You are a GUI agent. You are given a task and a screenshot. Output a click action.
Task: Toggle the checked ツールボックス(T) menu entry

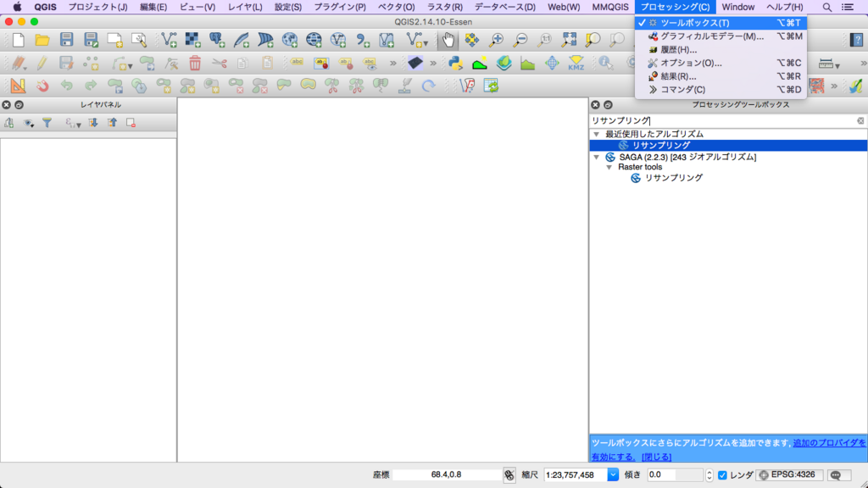point(721,23)
